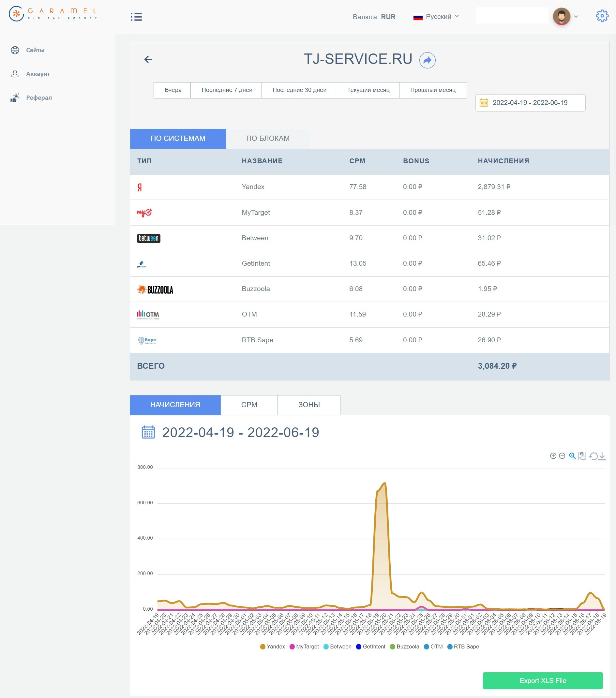Click the TJ-SERVICE.RU site title
Screen dimensions: 616x698
[x=358, y=59]
